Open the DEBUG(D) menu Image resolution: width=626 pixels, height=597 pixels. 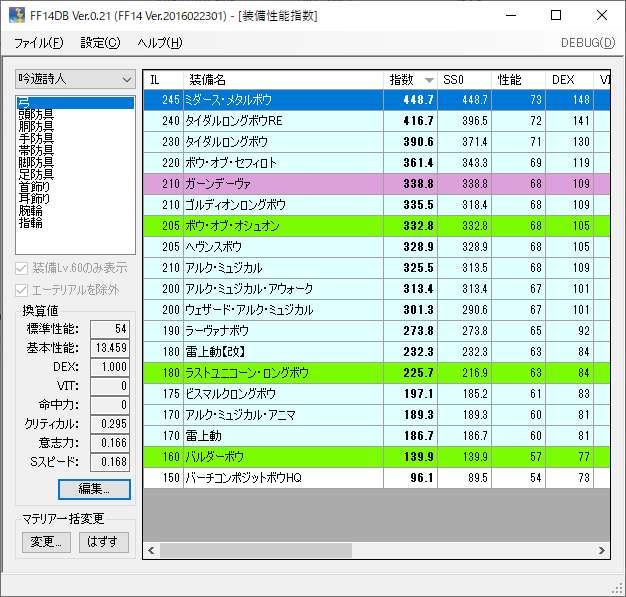click(588, 43)
